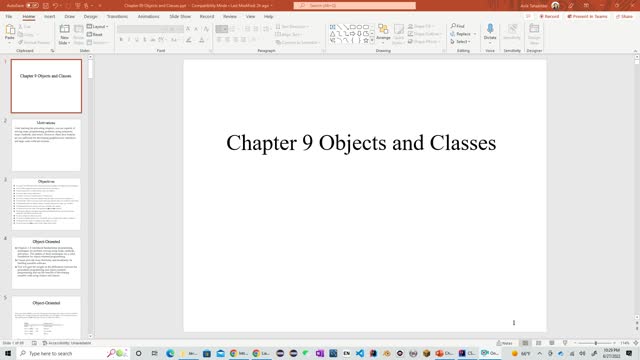Open the Select dropdown in Editing
The width and height of the screenshot is (640, 360).
click(x=460, y=42)
